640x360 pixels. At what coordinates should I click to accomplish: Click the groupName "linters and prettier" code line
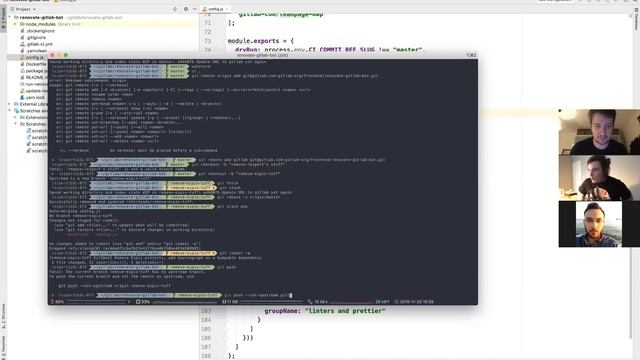pyautogui.click(x=324, y=311)
